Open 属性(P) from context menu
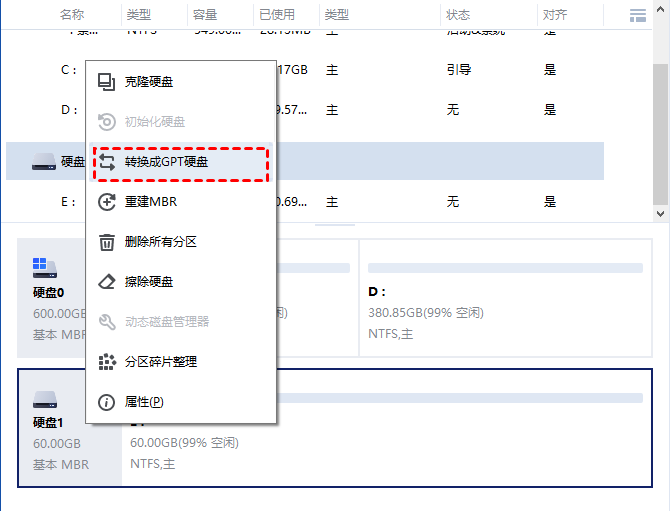Screen dimensions: 670x511 [181, 402]
